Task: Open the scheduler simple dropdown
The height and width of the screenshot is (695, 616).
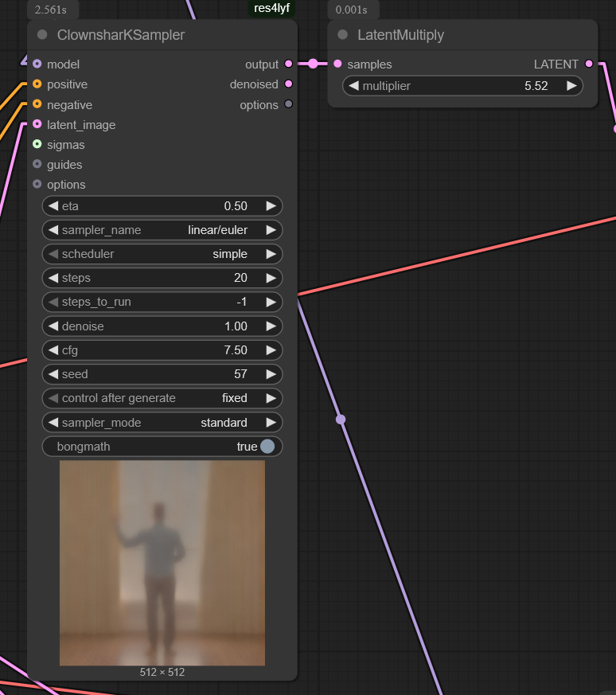Action: pos(162,254)
